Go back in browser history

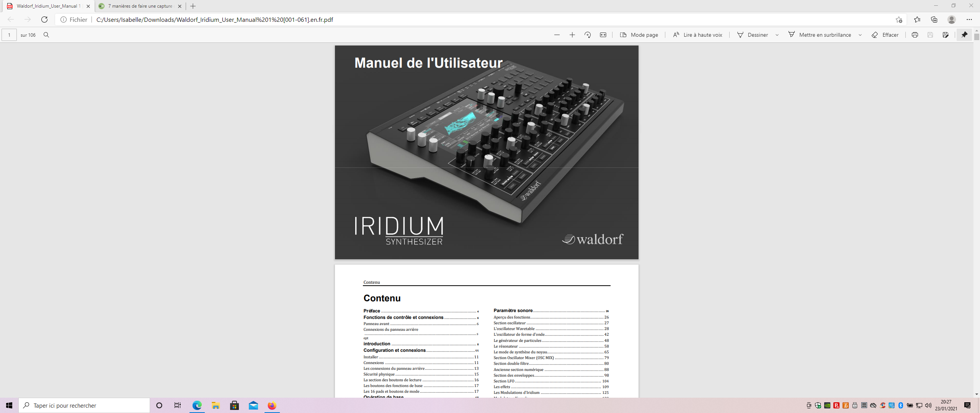tap(11, 20)
